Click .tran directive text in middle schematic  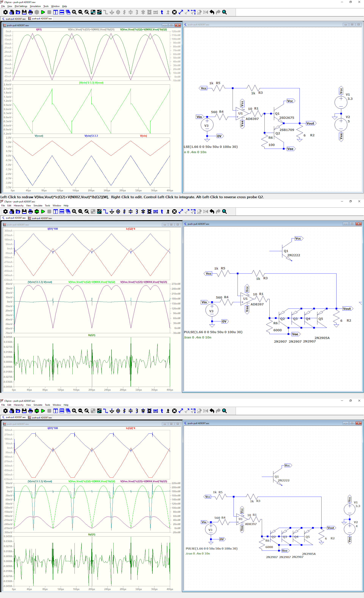[198, 337]
